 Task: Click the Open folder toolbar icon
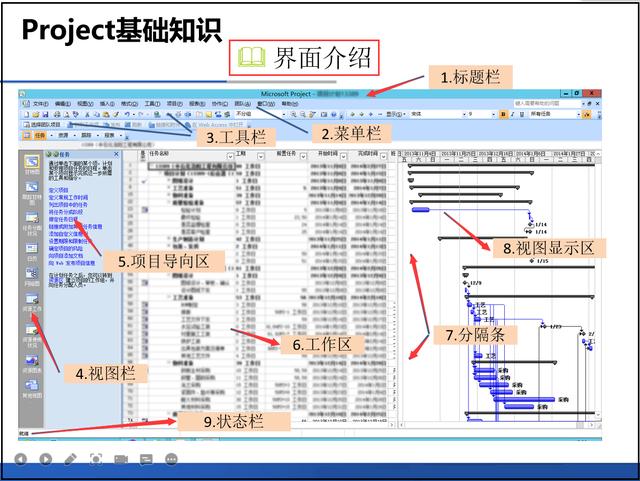pos(36,115)
